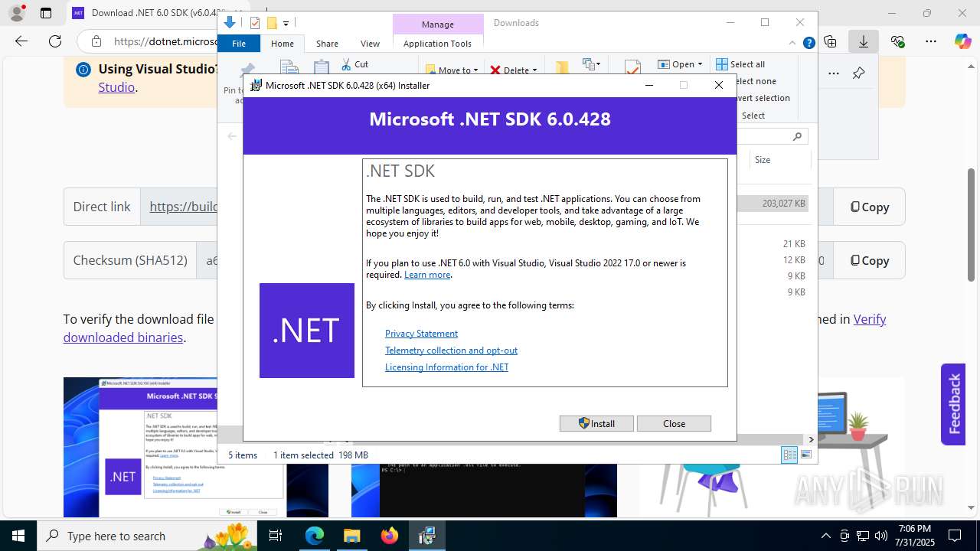The width and height of the screenshot is (980, 551).
Task: Open the notification center icon
Action: [955, 536]
